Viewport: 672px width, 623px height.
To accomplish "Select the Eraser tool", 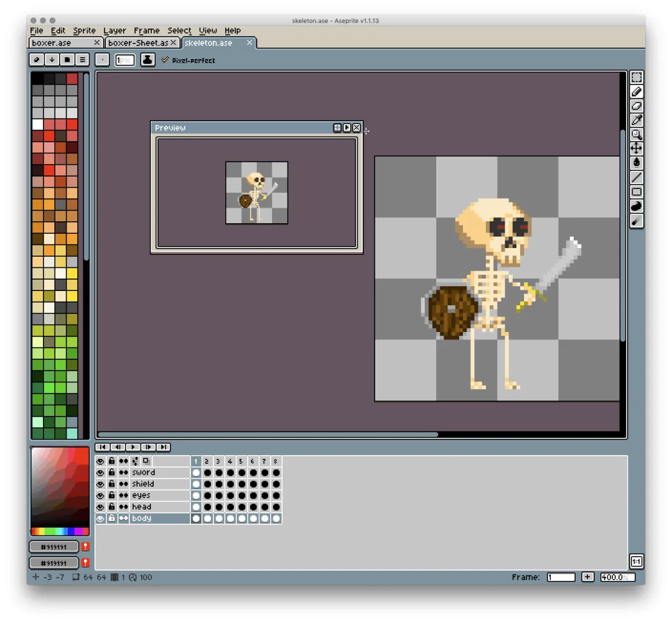I will tap(637, 106).
